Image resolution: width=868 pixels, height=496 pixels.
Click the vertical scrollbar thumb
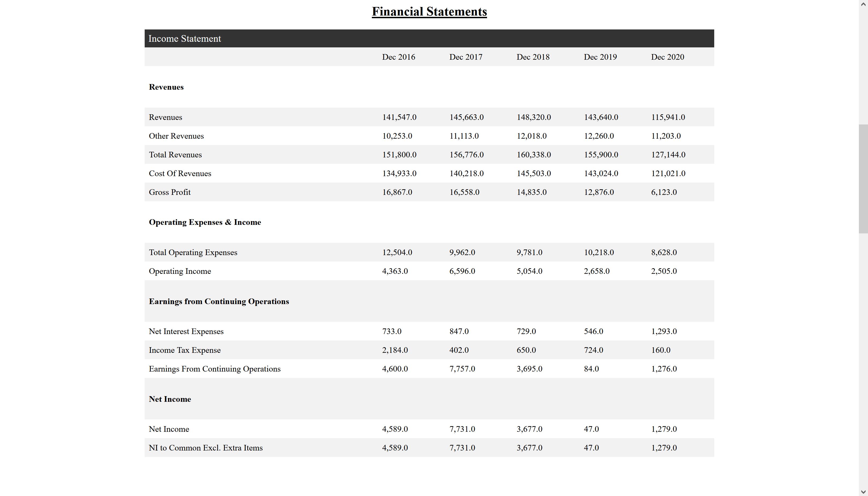[863, 179]
